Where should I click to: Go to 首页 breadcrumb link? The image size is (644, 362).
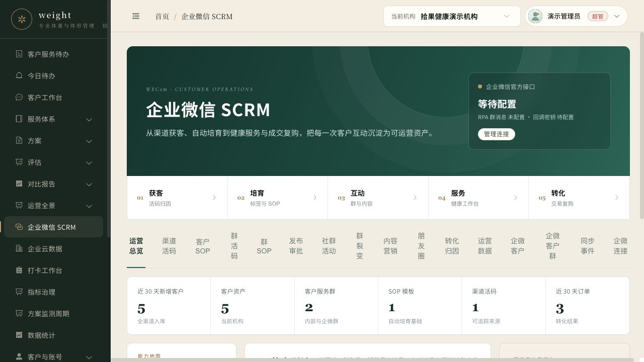162,16
